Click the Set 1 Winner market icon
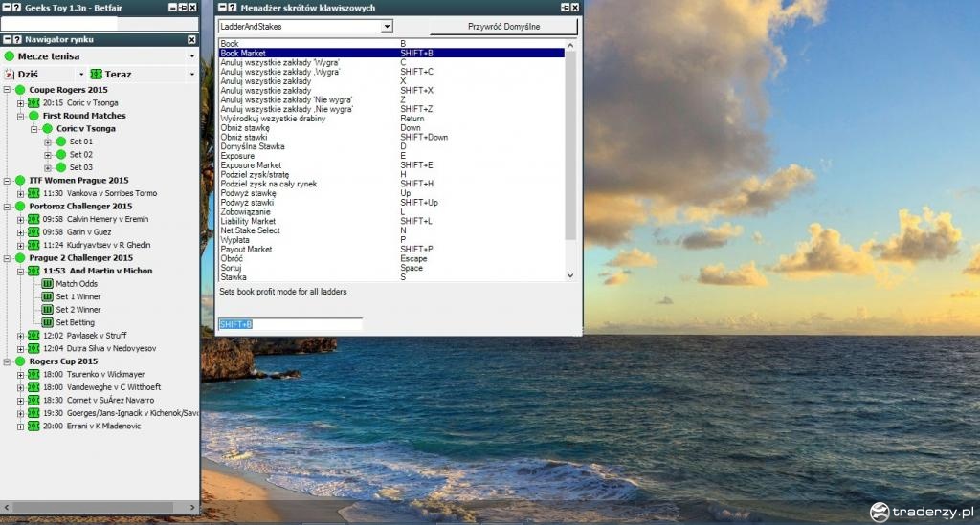 (47, 296)
